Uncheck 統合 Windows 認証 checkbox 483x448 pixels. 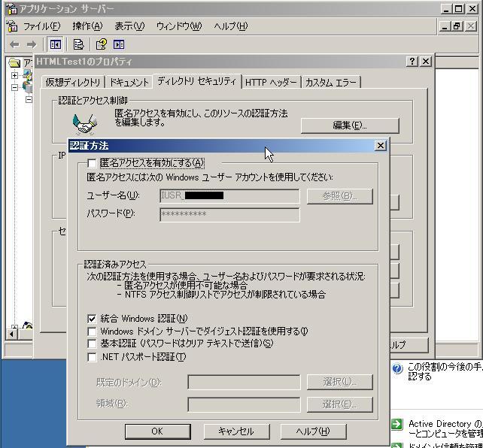coord(92,319)
